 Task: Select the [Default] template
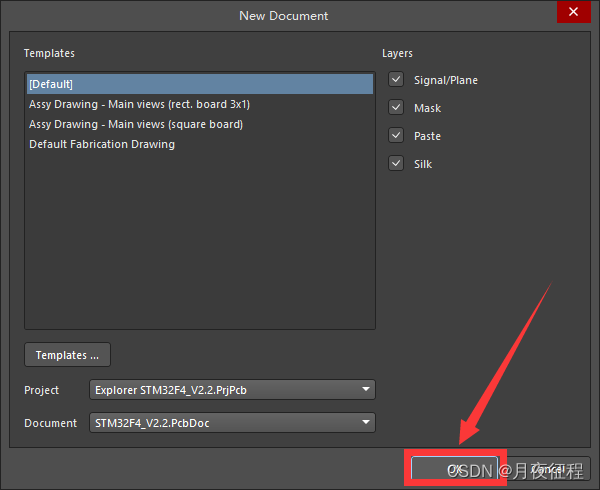click(200, 84)
